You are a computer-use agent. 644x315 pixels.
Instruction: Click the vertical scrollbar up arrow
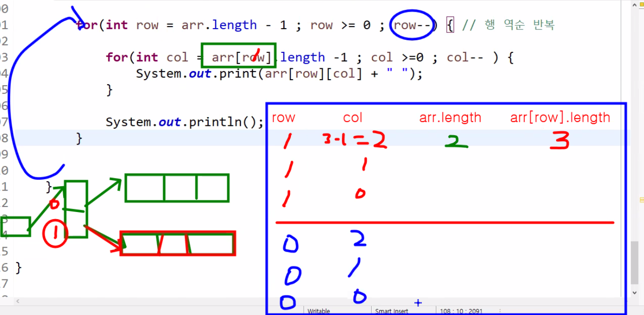635,5
